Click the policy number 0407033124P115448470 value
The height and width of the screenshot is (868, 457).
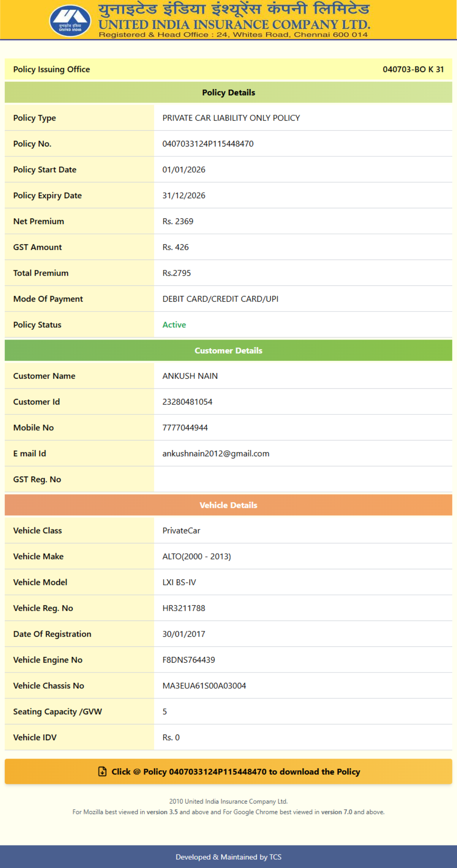[208, 144]
